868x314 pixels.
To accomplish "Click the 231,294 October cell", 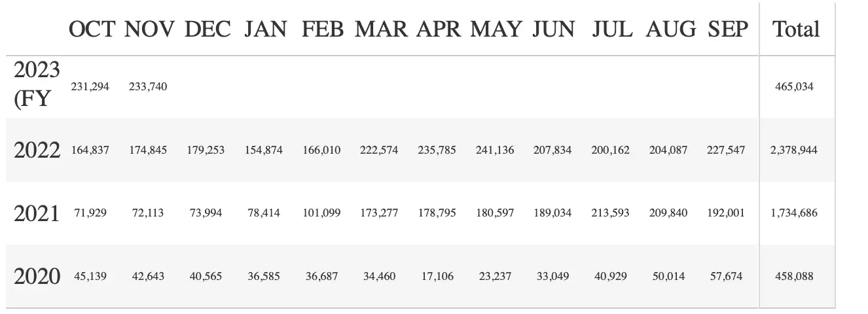I will tap(90, 86).
